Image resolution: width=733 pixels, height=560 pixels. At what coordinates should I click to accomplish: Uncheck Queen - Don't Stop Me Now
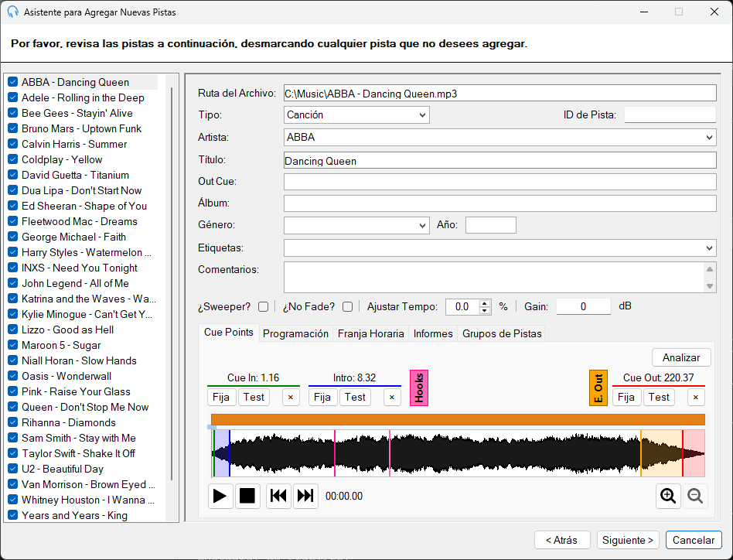pyautogui.click(x=13, y=407)
